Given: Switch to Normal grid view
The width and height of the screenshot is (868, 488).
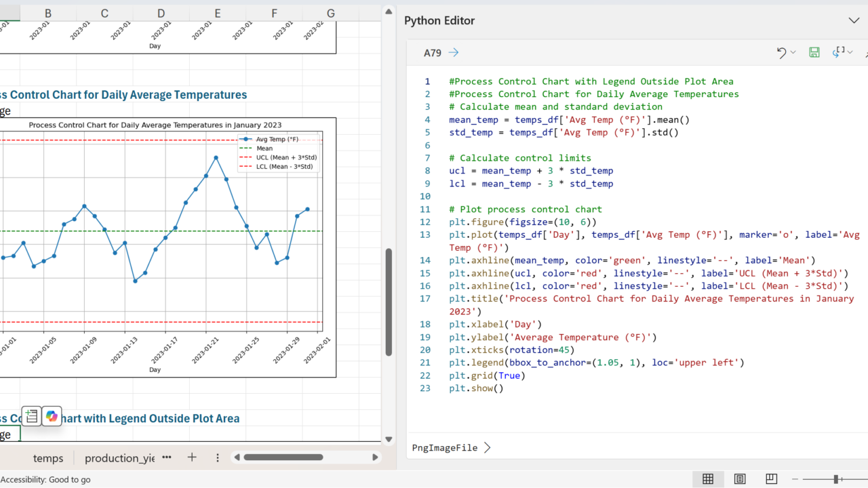Looking at the screenshot, I should [708, 479].
